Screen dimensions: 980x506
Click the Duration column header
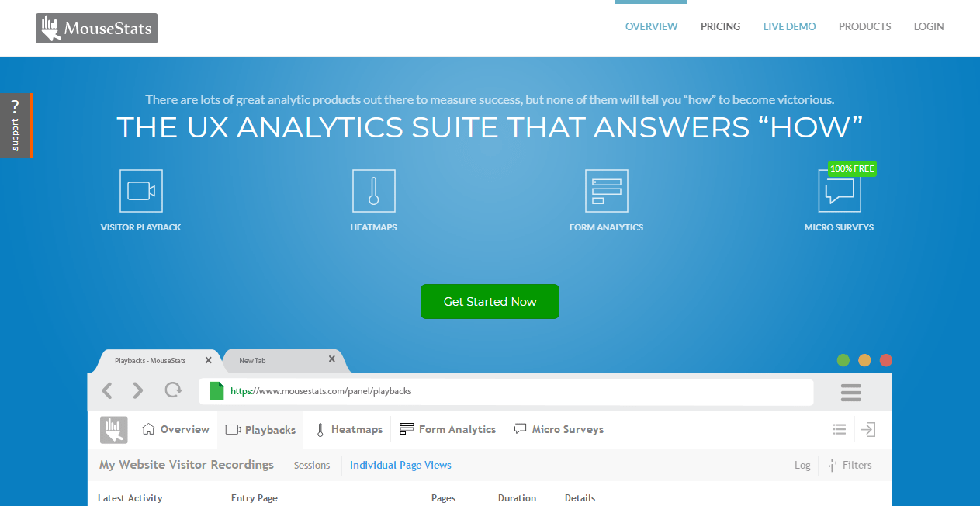coord(517,498)
